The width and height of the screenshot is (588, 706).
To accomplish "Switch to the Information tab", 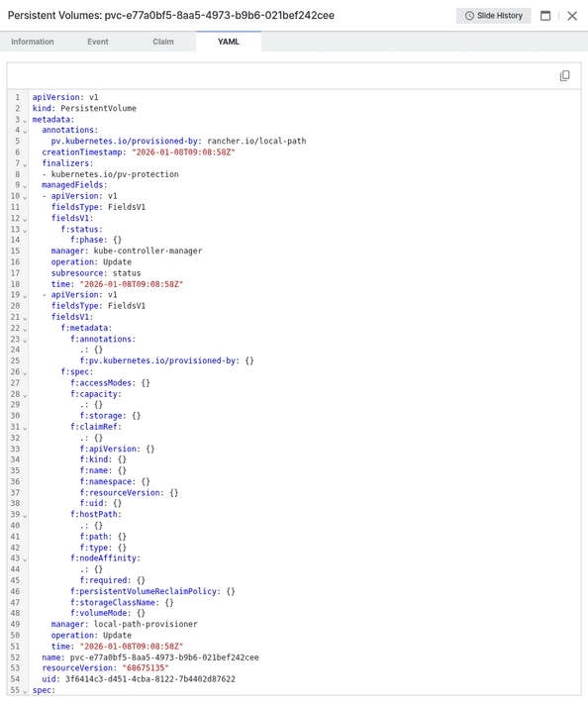I will pos(33,42).
